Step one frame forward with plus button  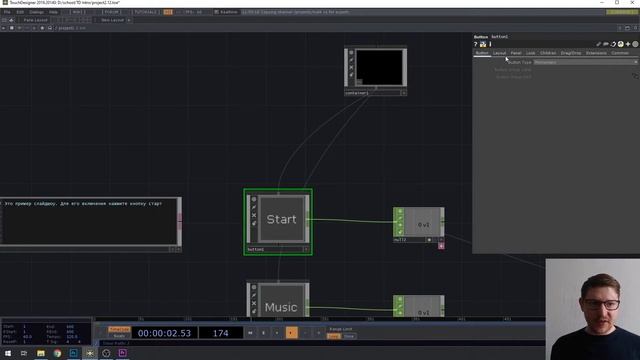(318, 333)
